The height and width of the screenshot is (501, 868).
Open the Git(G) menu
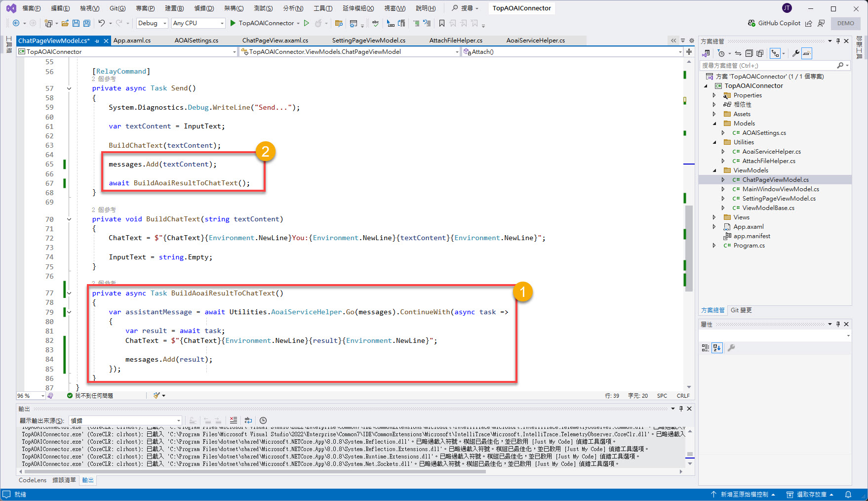click(x=117, y=8)
